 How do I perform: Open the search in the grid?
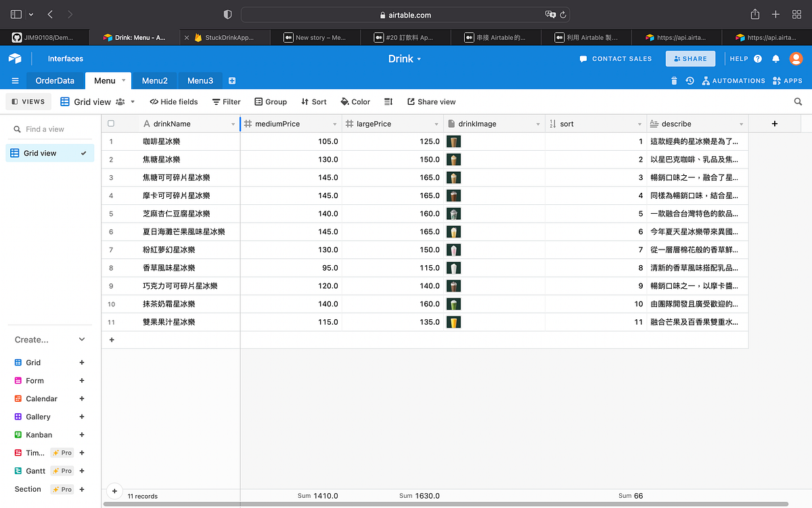coord(798,101)
